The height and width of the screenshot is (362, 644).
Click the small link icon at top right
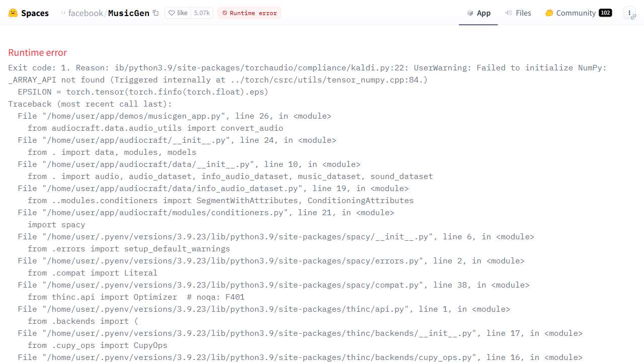coord(633,17)
